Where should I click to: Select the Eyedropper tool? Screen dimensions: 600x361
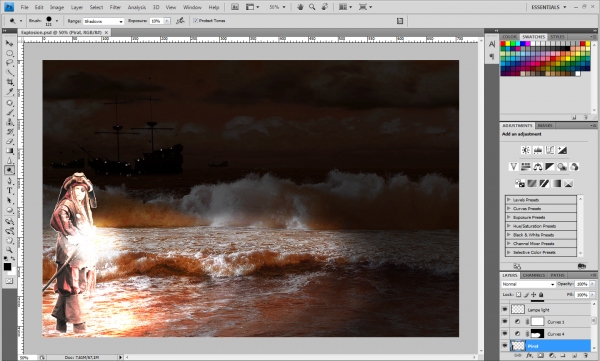[x=10, y=91]
